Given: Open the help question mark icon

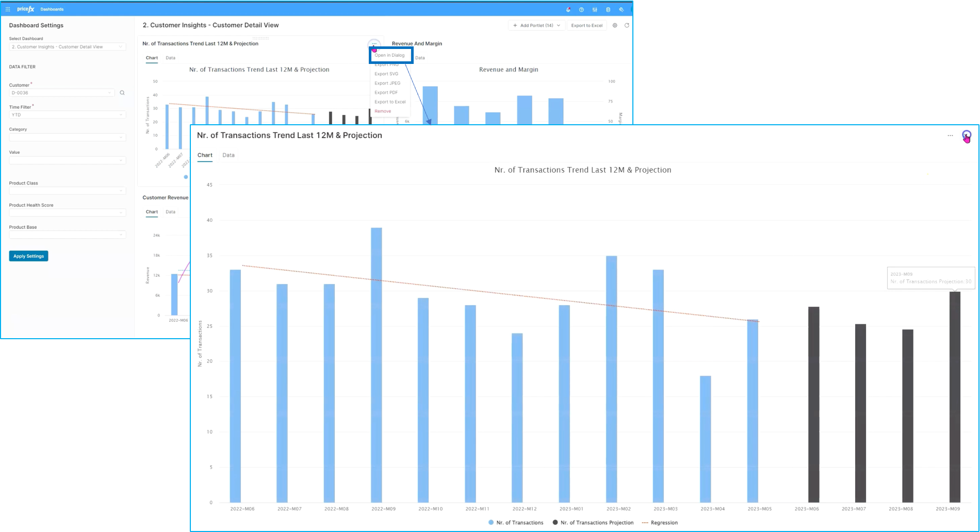Looking at the screenshot, I should 581,9.
